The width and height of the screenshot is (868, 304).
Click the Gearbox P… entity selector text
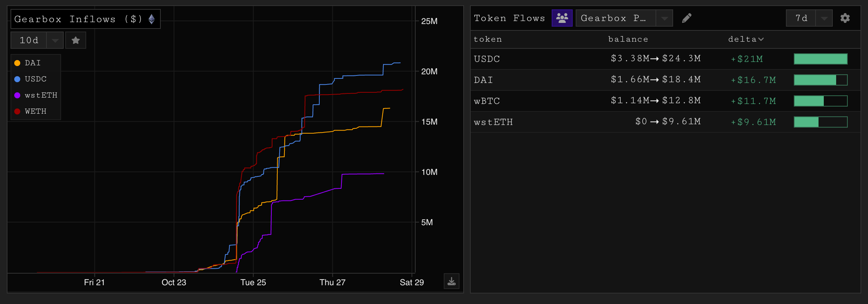point(613,18)
